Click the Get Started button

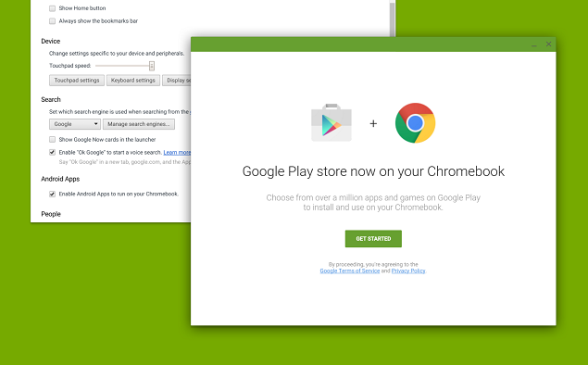click(x=373, y=239)
